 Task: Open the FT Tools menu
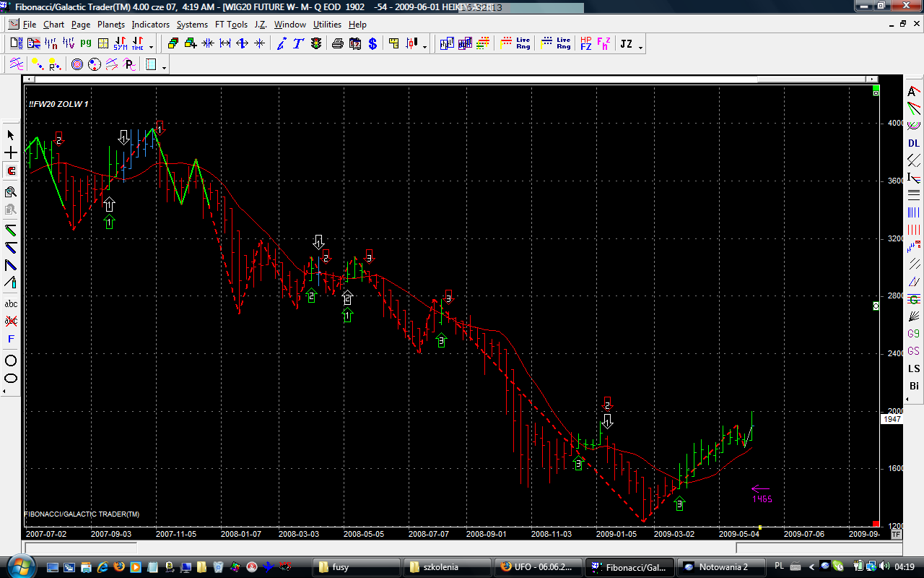(231, 25)
